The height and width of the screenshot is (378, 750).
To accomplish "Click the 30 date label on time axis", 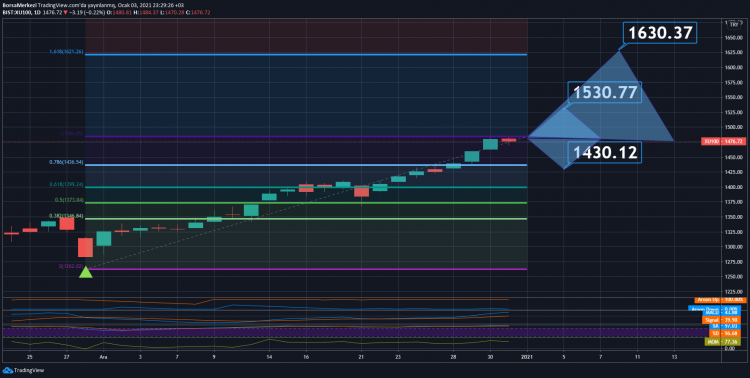I will (490, 357).
